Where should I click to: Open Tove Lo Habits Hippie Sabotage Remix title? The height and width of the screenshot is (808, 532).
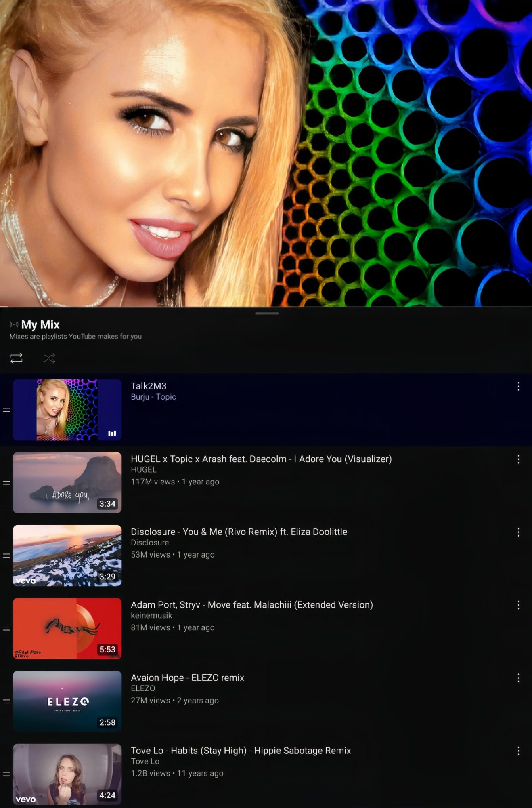pyautogui.click(x=241, y=751)
